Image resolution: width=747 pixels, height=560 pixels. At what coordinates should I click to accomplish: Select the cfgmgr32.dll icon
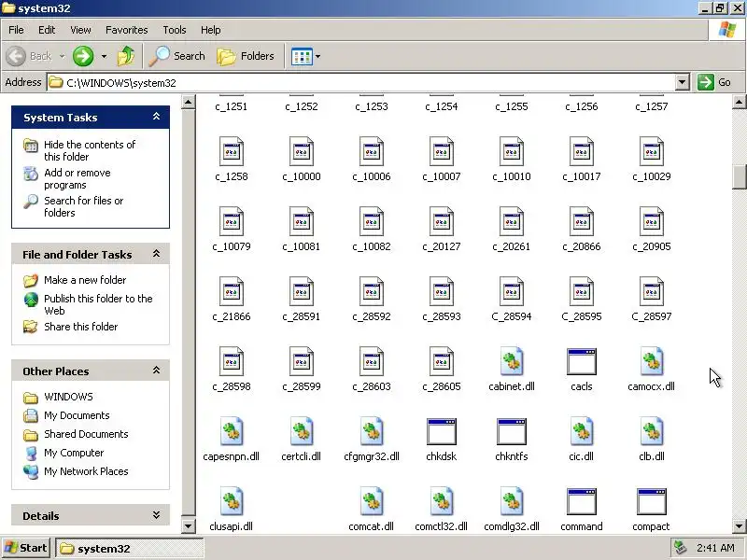[371, 431]
